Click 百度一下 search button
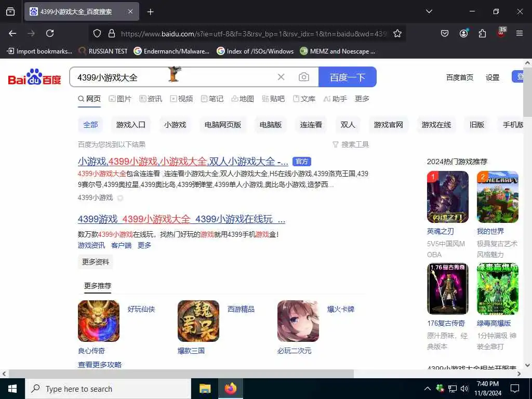 coord(348,77)
